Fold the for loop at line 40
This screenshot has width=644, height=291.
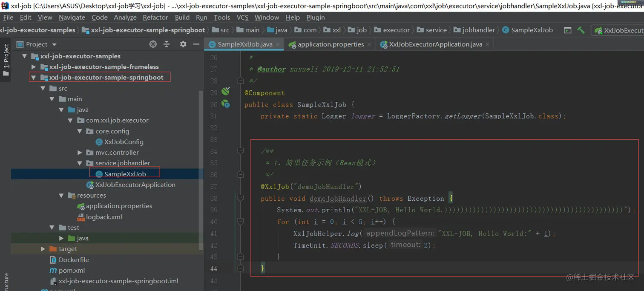click(x=240, y=222)
